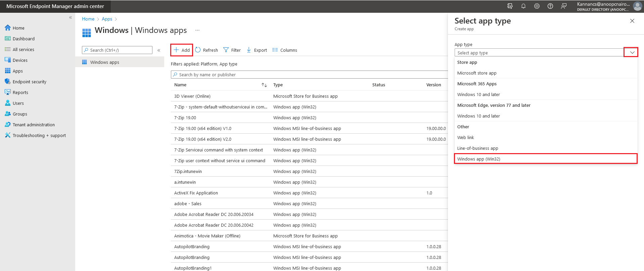Open 7-Zip 19.00 (x64 edition) V1.0
This screenshot has height=271, width=644.
(203, 128)
